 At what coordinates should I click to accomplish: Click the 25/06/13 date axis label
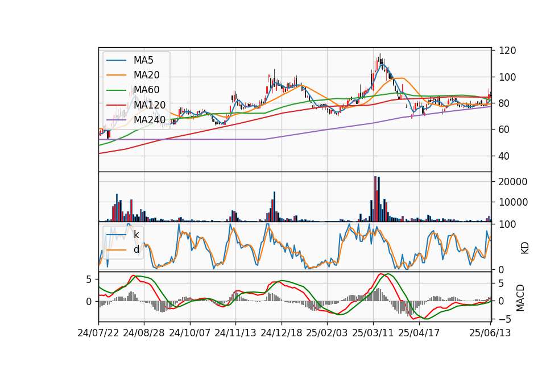[490, 333]
